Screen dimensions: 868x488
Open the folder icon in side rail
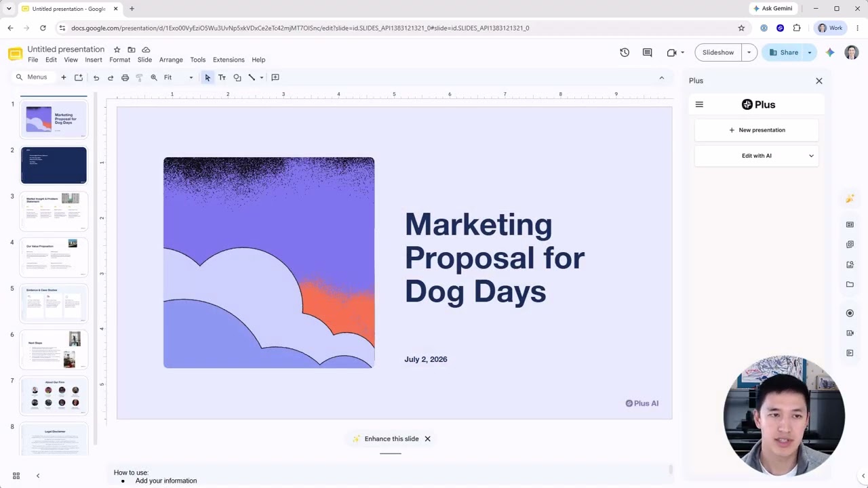[x=850, y=285]
